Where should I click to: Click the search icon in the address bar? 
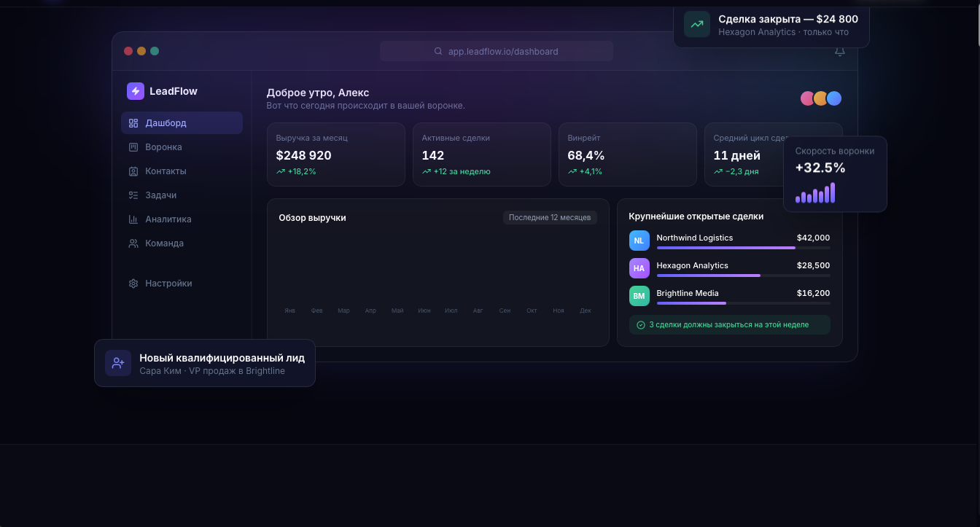(x=438, y=52)
